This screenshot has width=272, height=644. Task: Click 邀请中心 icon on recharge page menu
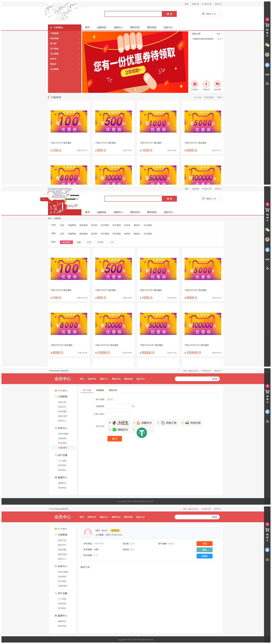(56, 477)
